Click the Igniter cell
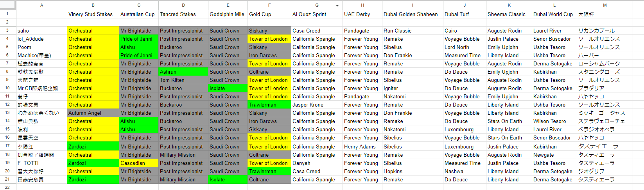The height and width of the screenshot is (190, 644). coord(413,88)
